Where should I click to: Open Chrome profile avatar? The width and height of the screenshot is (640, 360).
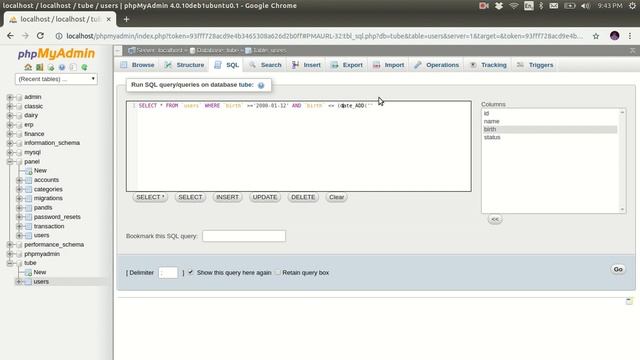[614, 36]
